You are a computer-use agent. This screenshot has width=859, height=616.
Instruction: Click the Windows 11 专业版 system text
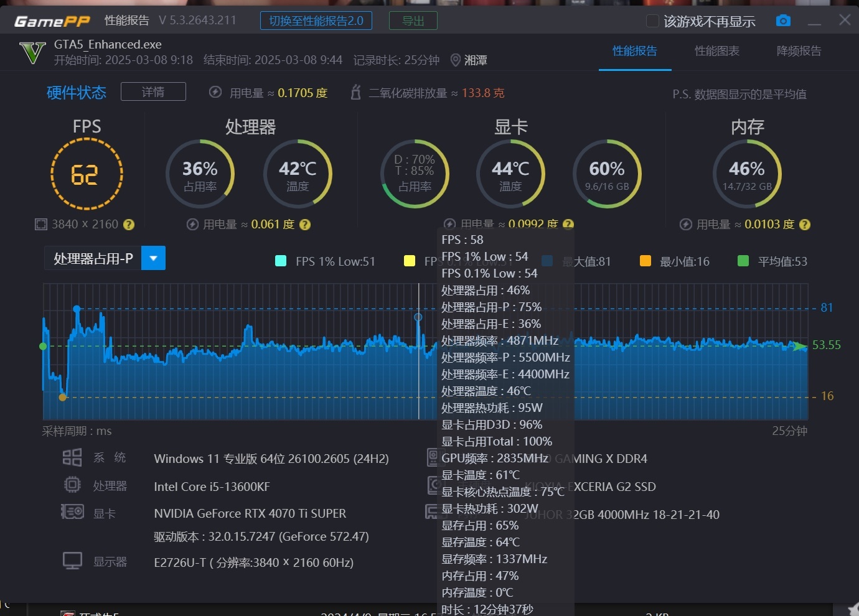pyautogui.click(x=271, y=459)
